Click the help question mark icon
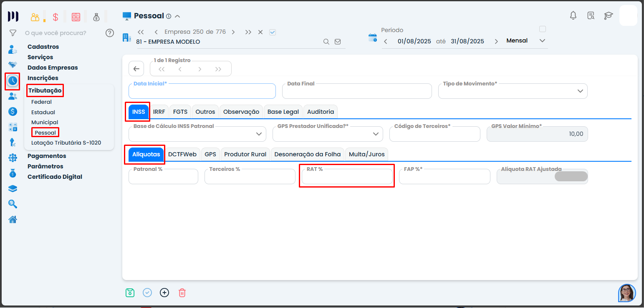The image size is (644, 308). click(110, 33)
